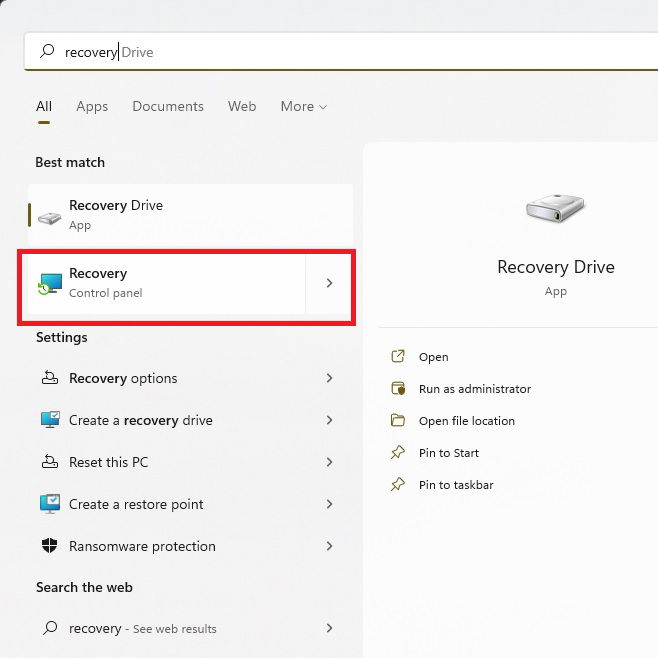
Task: Expand the Reset this PC chevron
Action: tap(329, 462)
